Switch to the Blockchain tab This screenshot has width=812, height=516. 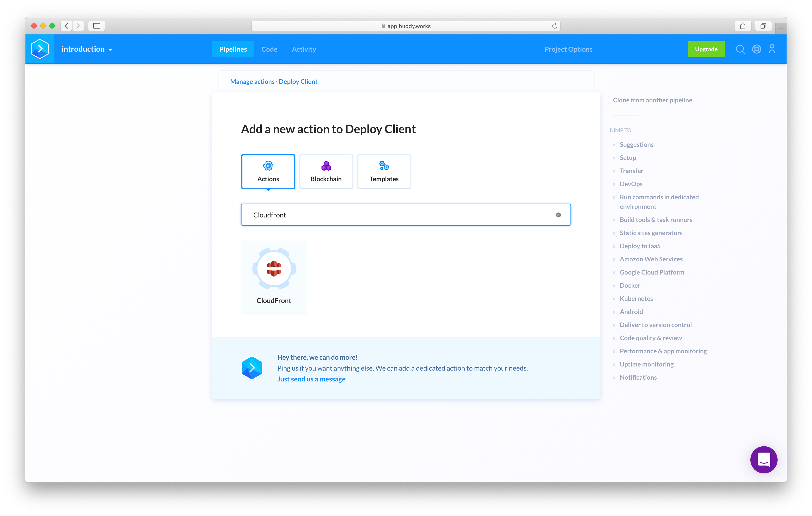point(326,171)
